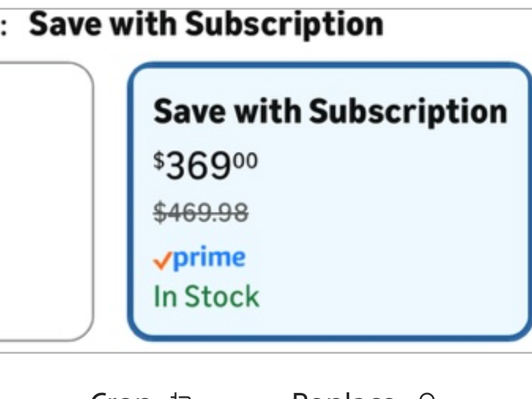The width and height of the screenshot is (532, 399).
Task: Click the superscript 00 cents
Action: click(x=246, y=160)
